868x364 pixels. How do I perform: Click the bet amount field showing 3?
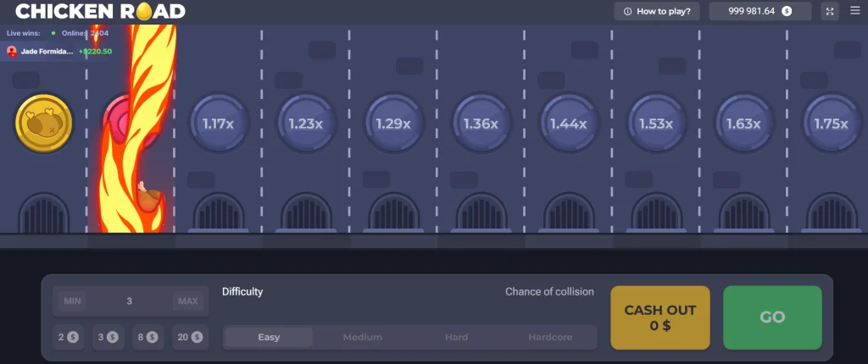point(130,301)
